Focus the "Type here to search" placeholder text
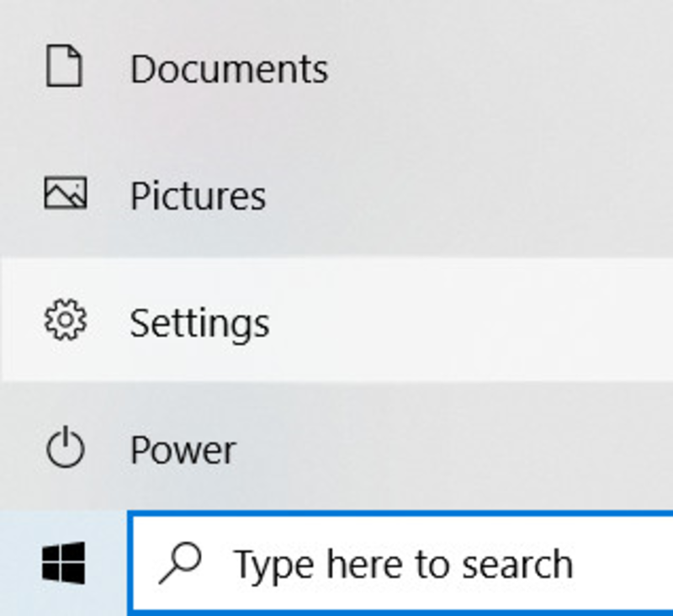 (x=403, y=566)
